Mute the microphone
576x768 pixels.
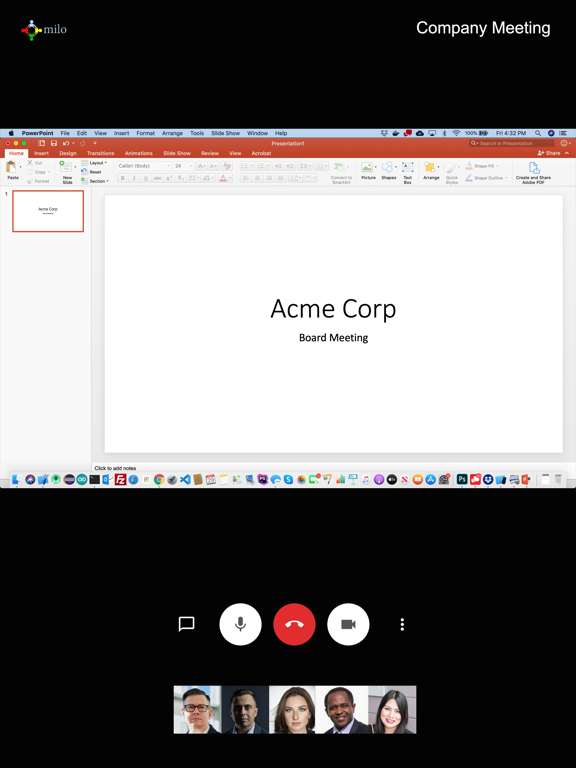tap(240, 624)
